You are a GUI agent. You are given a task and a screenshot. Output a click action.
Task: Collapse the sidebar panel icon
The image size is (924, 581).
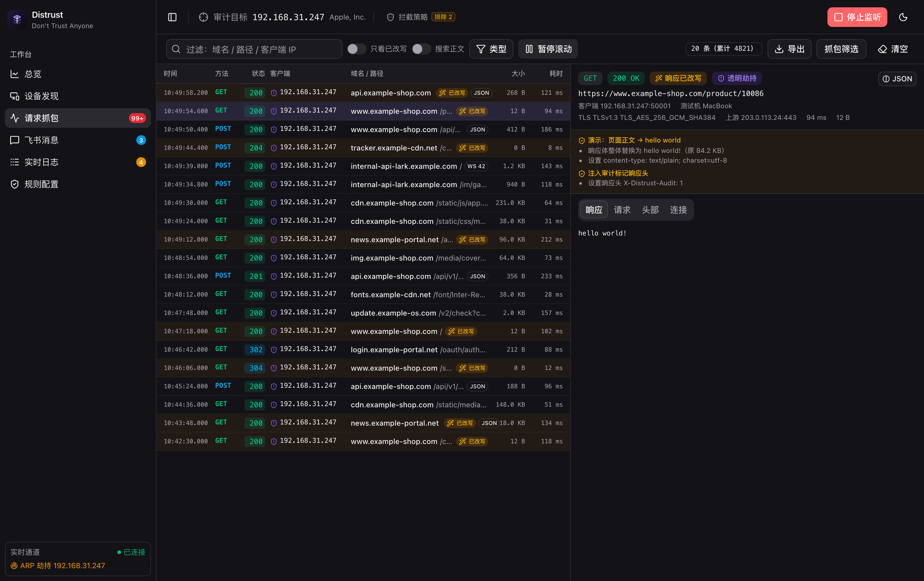pos(172,17)
